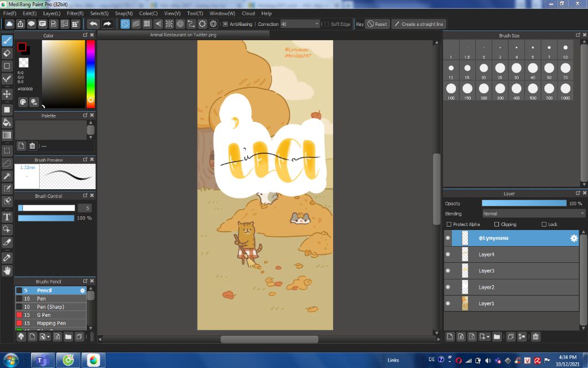Open the Filter(R) menu

click(x=75, y=13)
